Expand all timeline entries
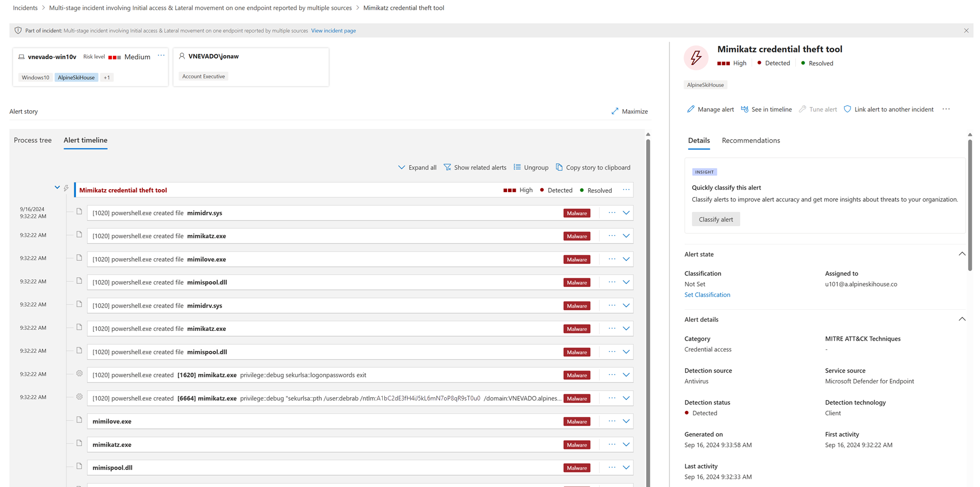This screenshot has height=487, width=980. [417, 167]
